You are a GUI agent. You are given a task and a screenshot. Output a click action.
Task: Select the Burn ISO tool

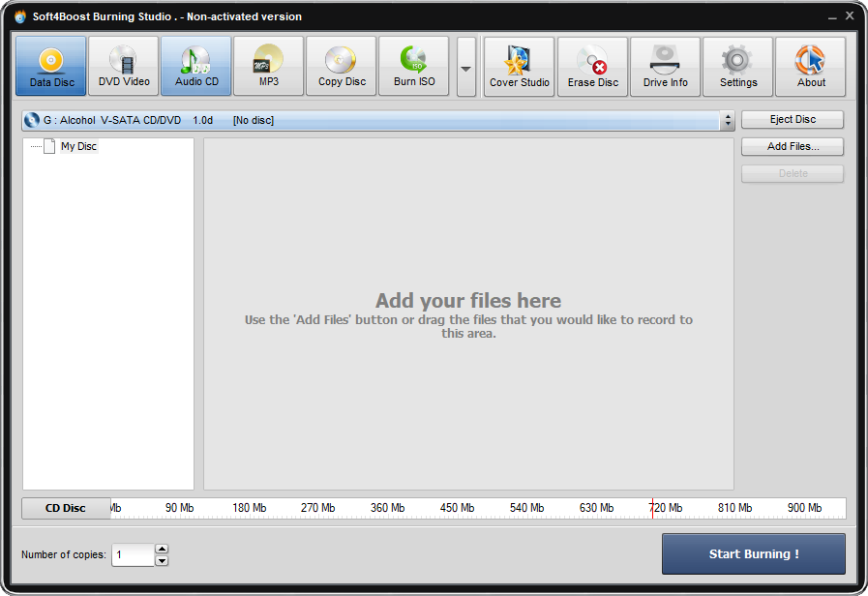tap(413, 66)
